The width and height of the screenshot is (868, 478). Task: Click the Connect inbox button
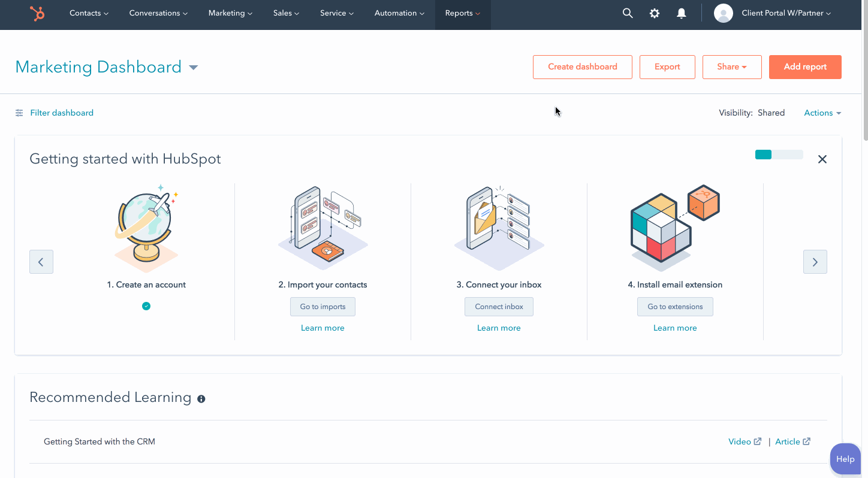(x=499, y=307)
